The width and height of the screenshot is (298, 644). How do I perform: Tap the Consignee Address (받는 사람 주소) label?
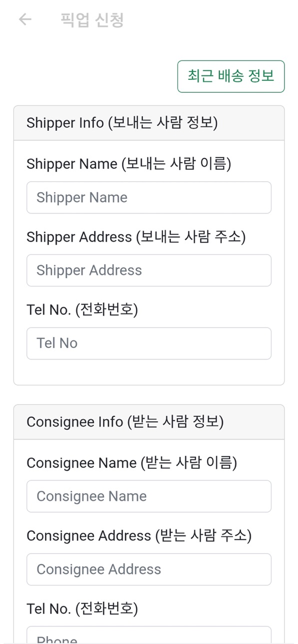click(x=139, y=536)
